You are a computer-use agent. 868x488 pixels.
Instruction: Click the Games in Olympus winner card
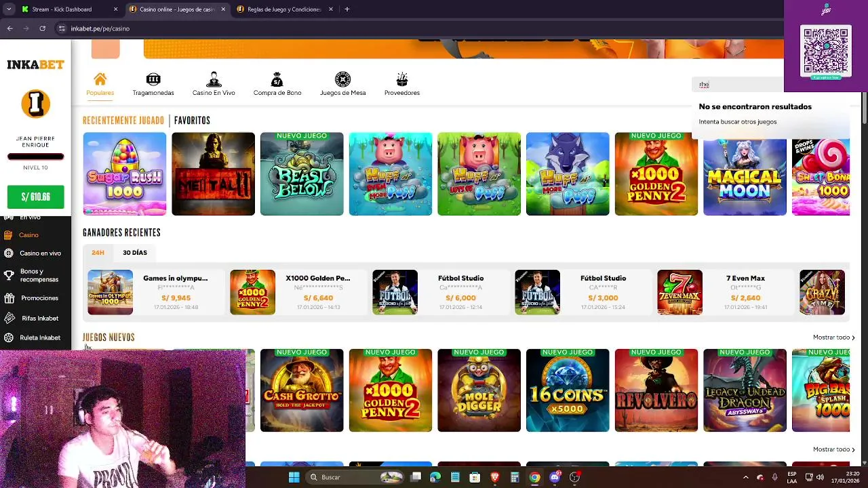click(155, 292)
